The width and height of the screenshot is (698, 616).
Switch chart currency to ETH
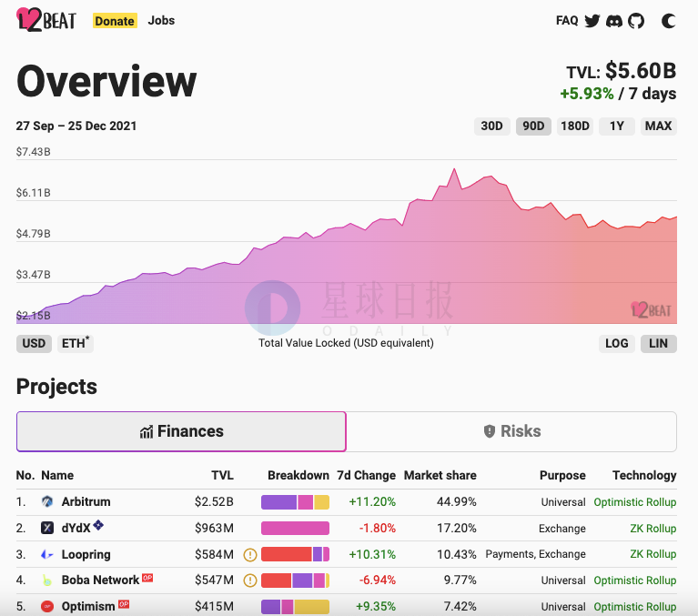tap(76, 344)
